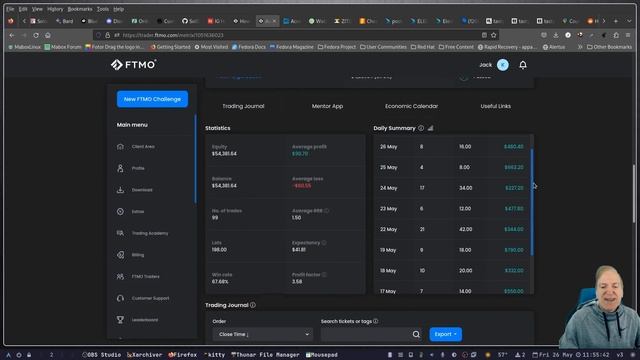This screenshot has height=360, width=640.
Task: Open the View menu
Action: (37, 9)
